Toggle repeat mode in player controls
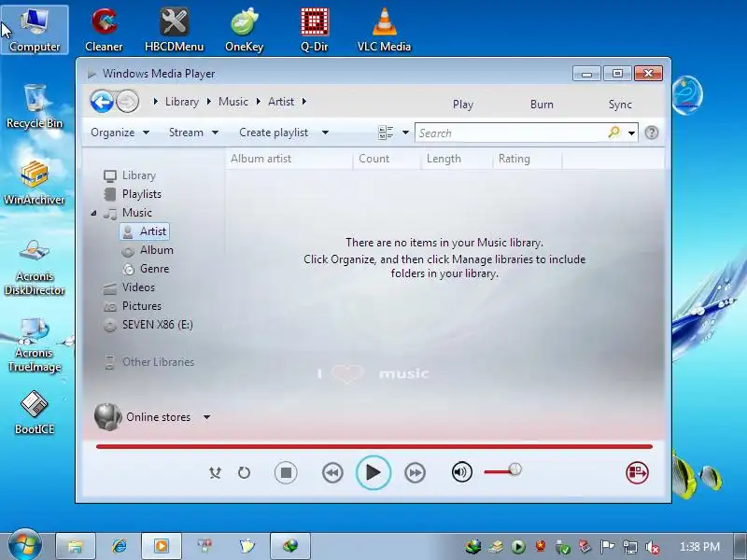Screen dimensions: 747x560 [x=244, y=472]
